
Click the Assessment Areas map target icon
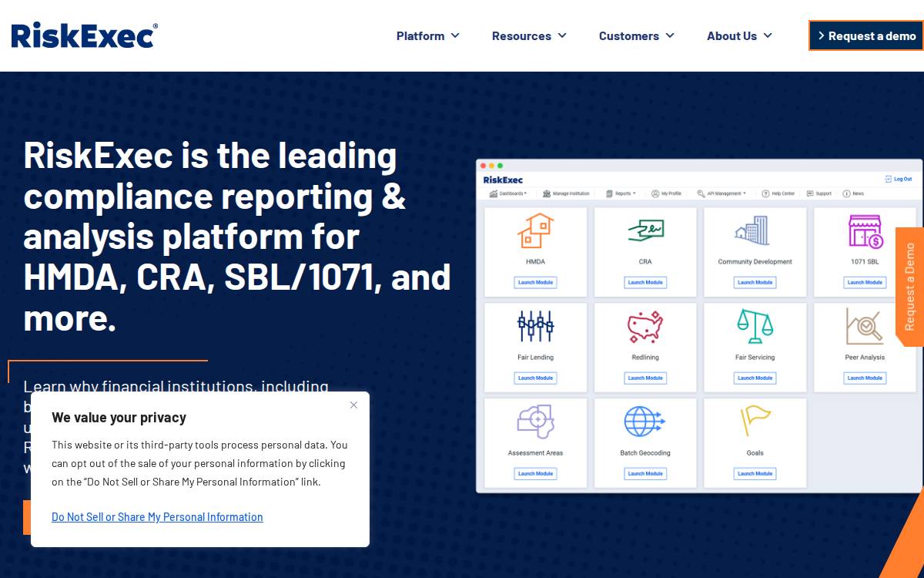tap(535, 422)
